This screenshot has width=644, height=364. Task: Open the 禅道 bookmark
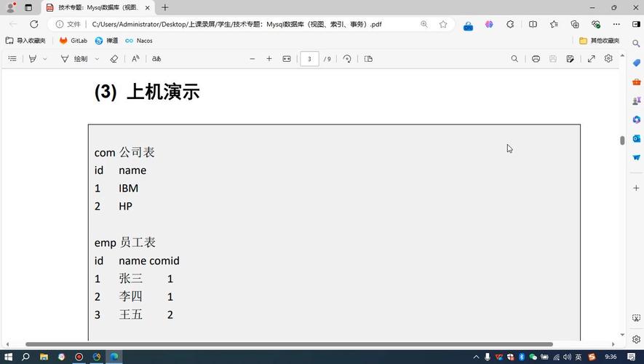tap(106, 40)
